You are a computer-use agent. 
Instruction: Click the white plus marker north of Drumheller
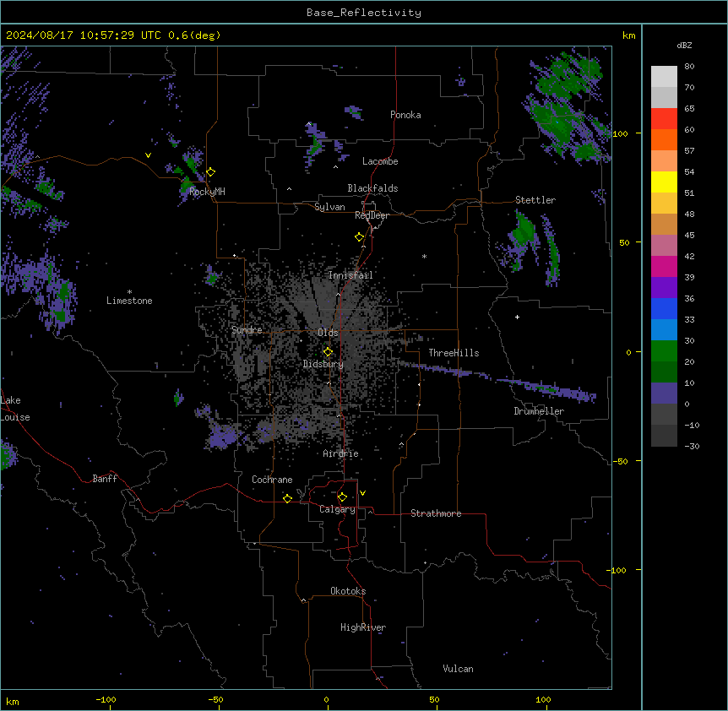pos(517,317)
